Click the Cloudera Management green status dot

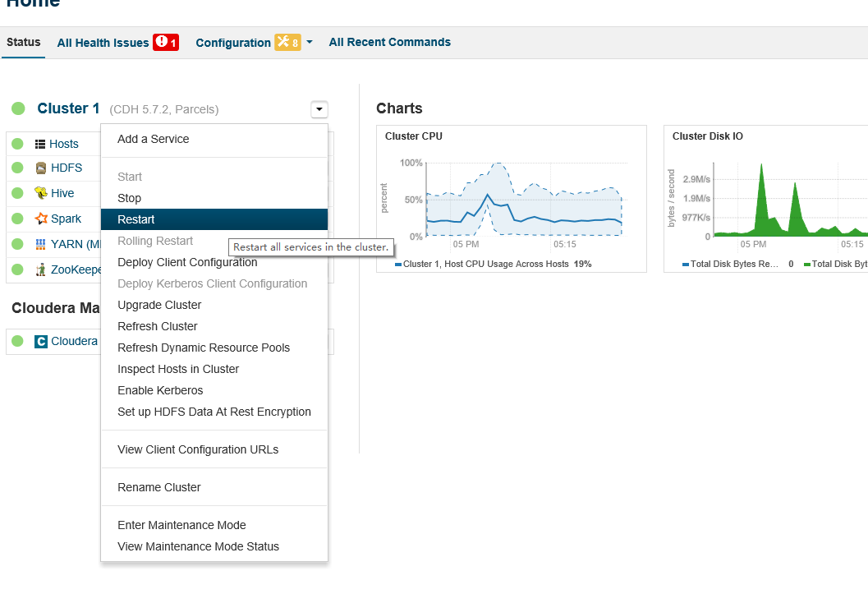point(18,341)
